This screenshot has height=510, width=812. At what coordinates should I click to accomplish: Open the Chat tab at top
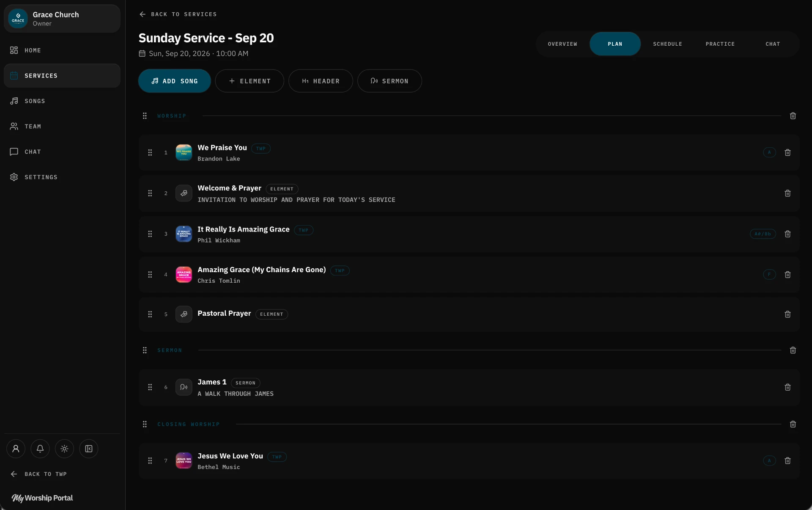773,44
